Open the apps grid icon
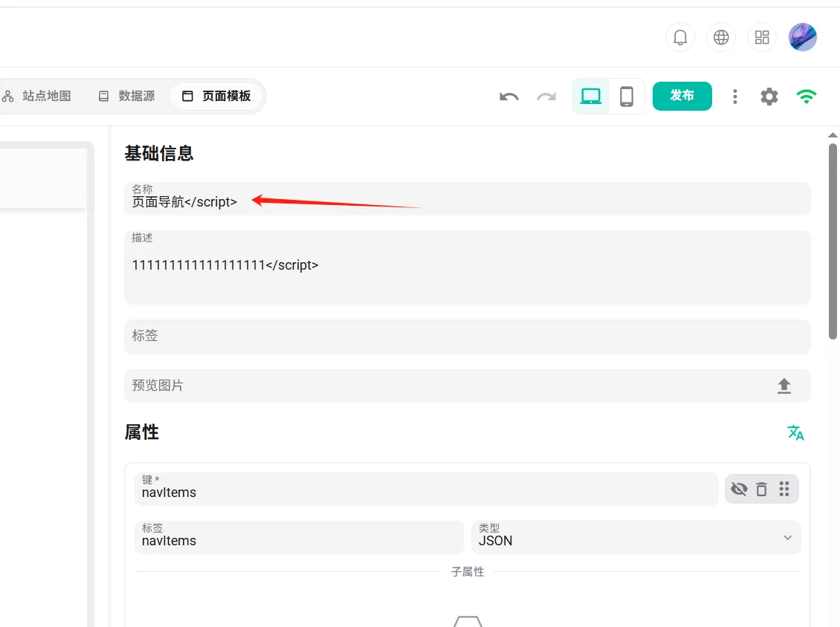Image resolution: width=840 pixels, height=627 pixels. tap(761, 37)
